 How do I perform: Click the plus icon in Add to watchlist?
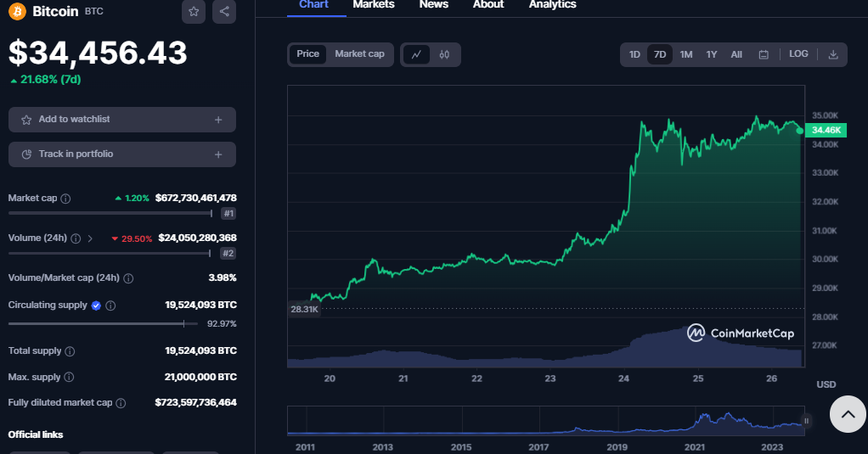pyautogui.click(x=218, y=120)
